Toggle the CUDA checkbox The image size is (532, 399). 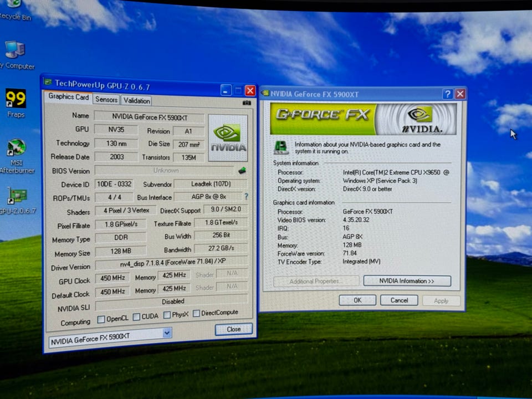coord(136,317)
